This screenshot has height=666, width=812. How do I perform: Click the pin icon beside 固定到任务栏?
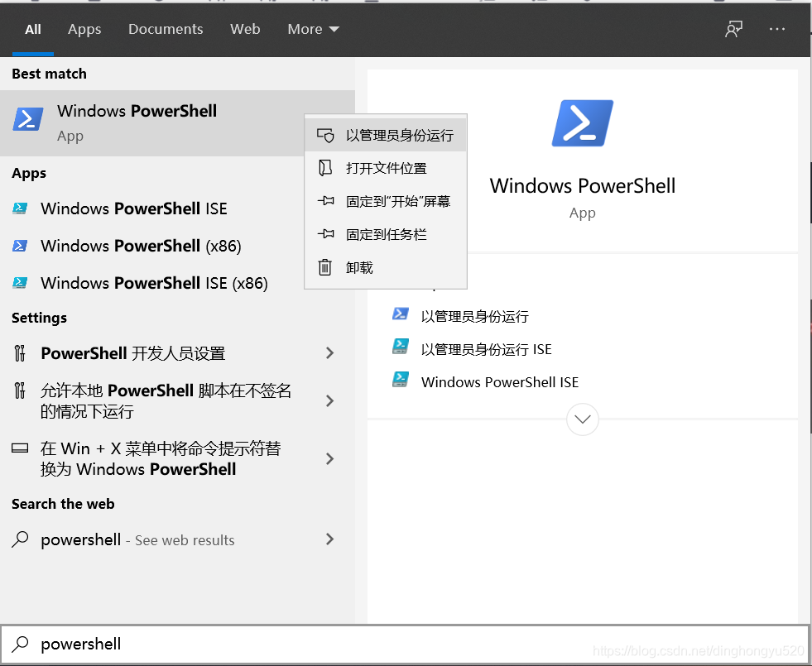(325, 234)
